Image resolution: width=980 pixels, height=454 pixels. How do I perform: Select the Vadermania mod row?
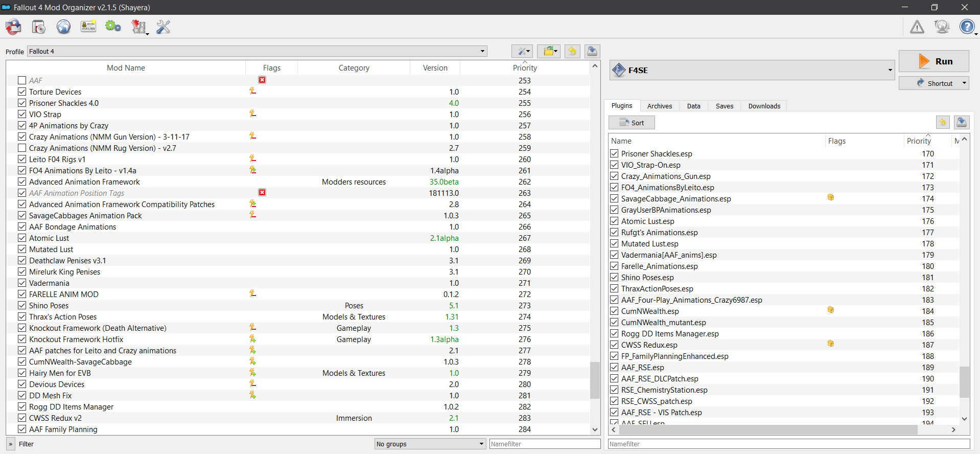[x=298, y=283]
